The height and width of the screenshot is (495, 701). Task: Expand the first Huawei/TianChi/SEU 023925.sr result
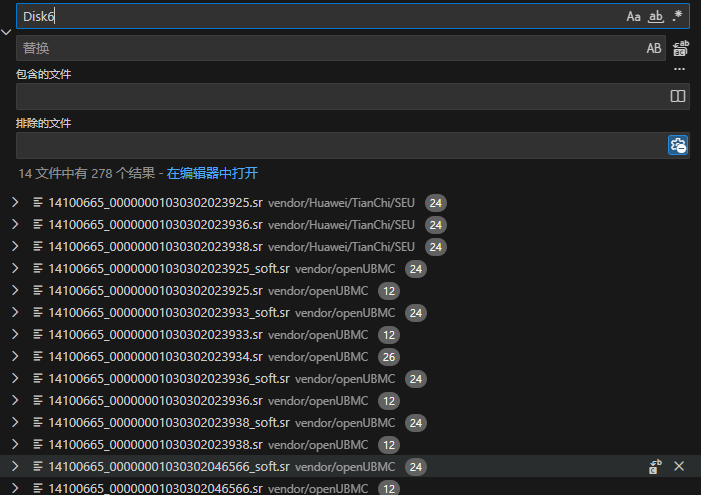(15, 202)
